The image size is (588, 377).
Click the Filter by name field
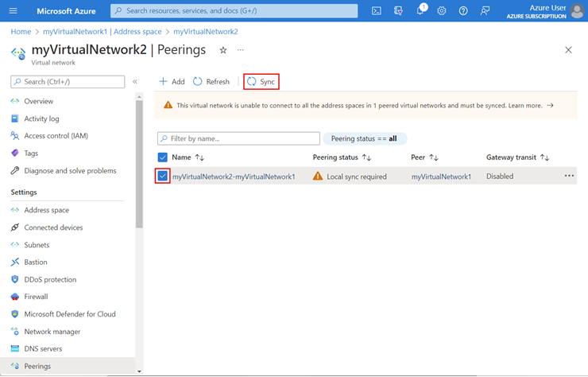click(238, 138)
